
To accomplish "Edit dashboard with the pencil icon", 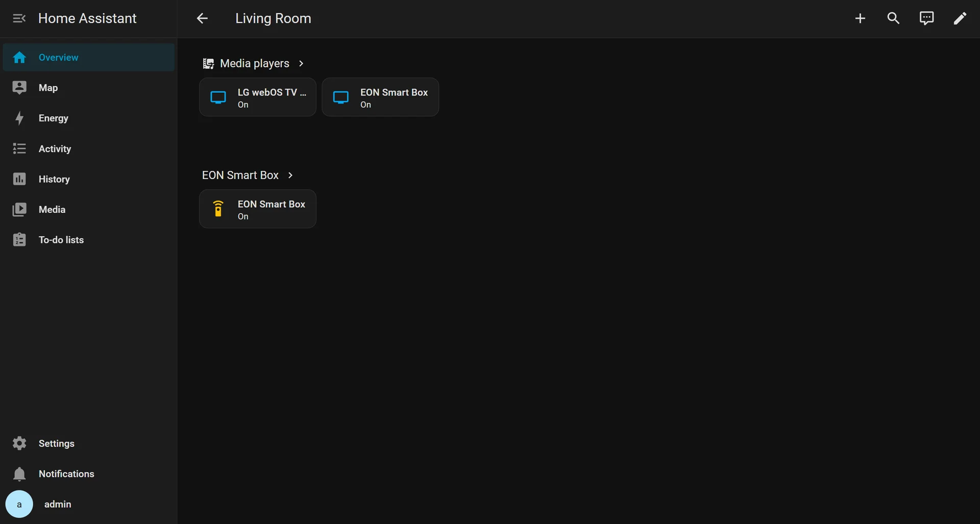I will tap(960, 18).
